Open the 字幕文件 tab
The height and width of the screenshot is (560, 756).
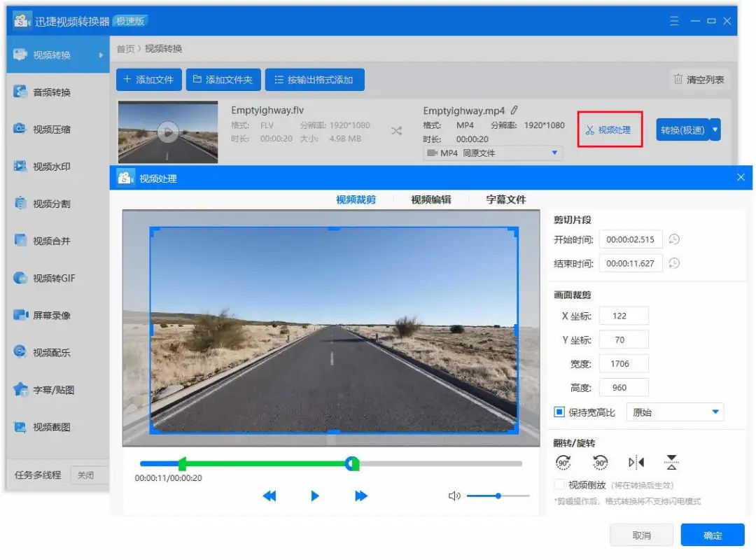[505, 199]
